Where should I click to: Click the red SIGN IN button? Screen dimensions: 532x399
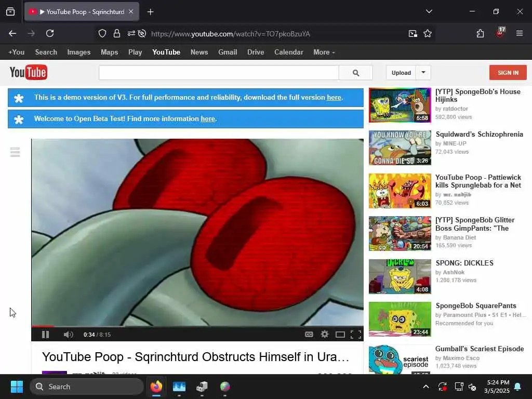click(x=508, y=73)
